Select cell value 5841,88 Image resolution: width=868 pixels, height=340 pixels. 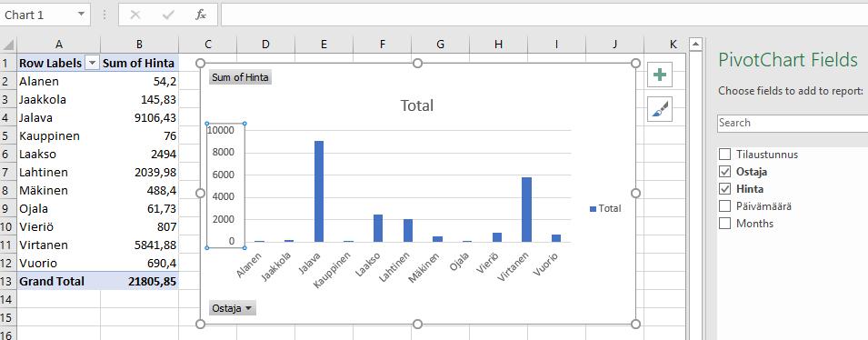[139, 245]
